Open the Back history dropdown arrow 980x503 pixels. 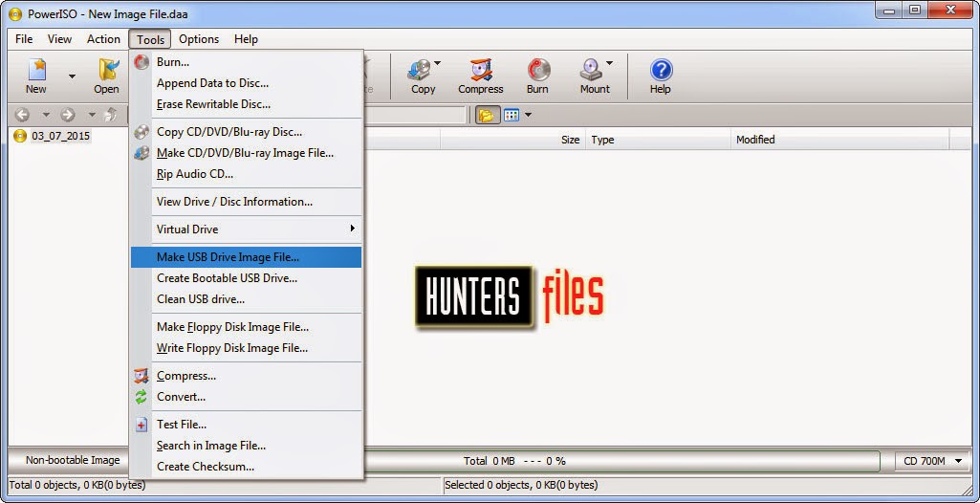tap(46, 115)
